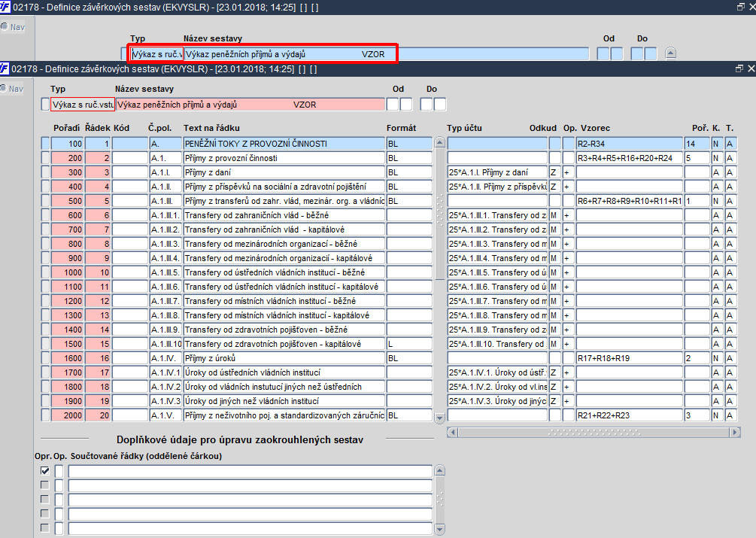Click the Odkud cell 'Z' in row 300
Screen dimensions: 756x538
[554, 172]
